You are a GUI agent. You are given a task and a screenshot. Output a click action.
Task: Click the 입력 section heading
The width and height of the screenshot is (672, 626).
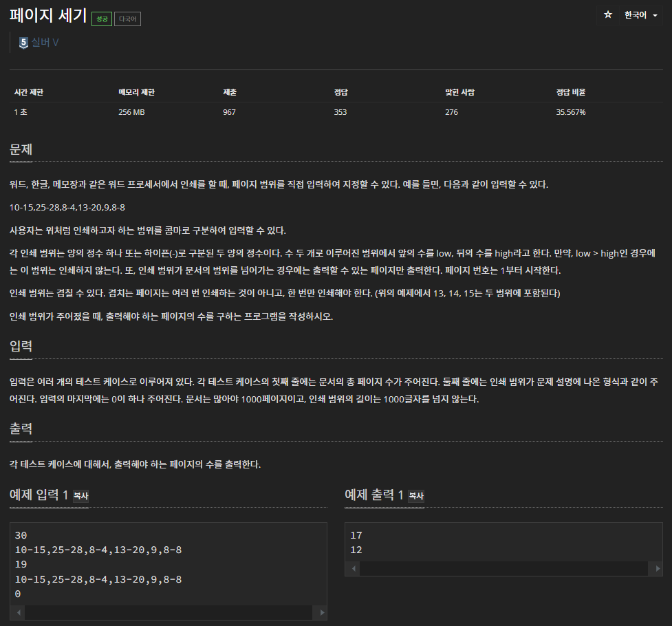pos(21,346)
